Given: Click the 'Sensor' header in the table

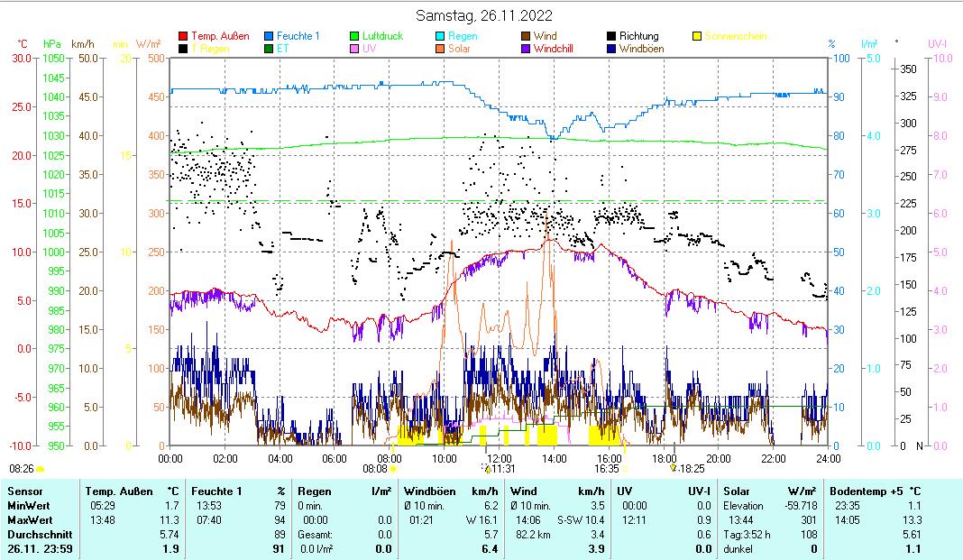Looking at the screenshot, I should (x=25, y=491).
